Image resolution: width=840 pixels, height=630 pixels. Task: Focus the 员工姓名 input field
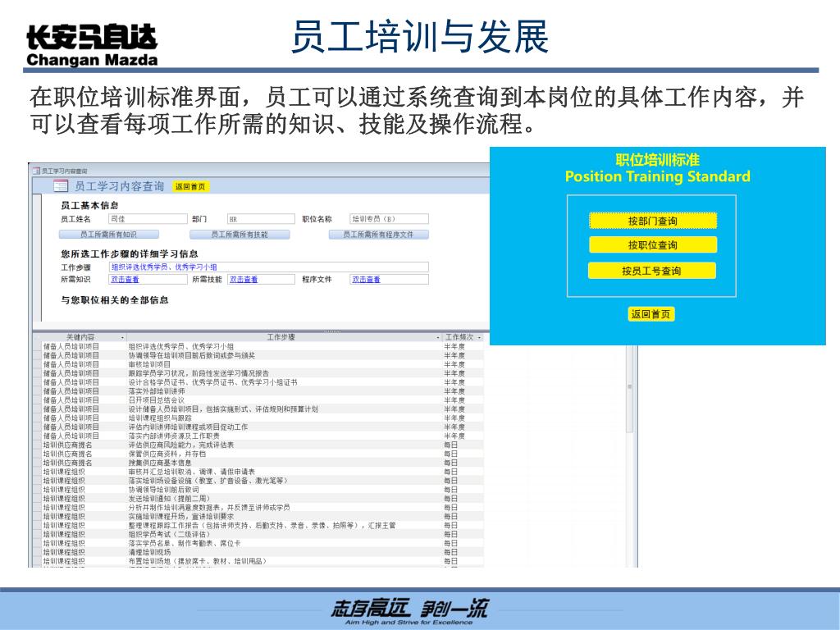(148, 219)
